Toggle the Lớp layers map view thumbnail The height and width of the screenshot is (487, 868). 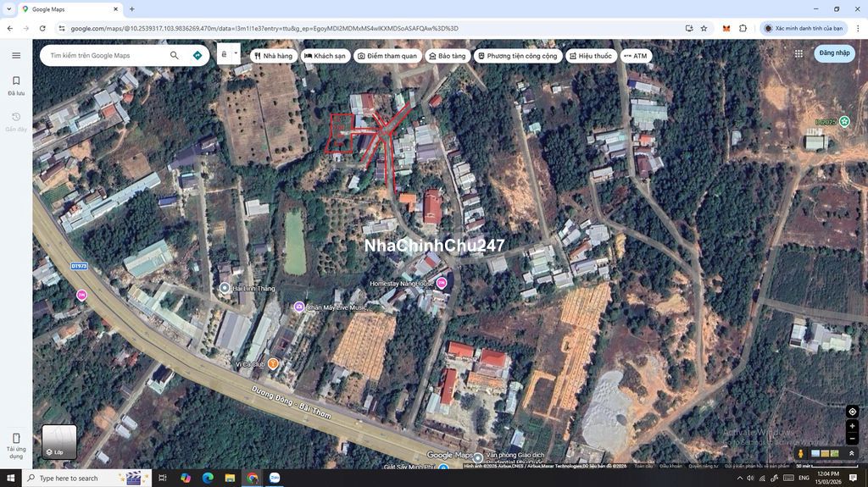pyautogui.click(x=59, y=441)
